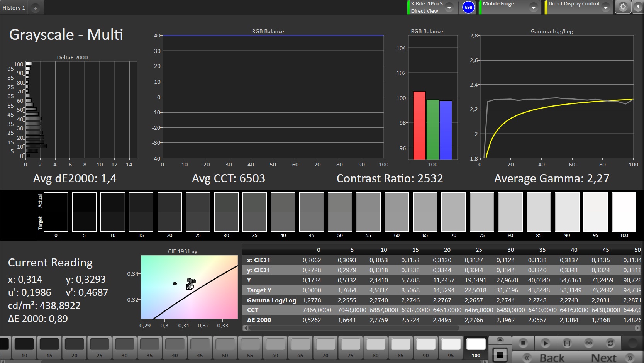Expand the up arrow above pattern window
This screenshot has height=363, width=644.
click(500, 340)
